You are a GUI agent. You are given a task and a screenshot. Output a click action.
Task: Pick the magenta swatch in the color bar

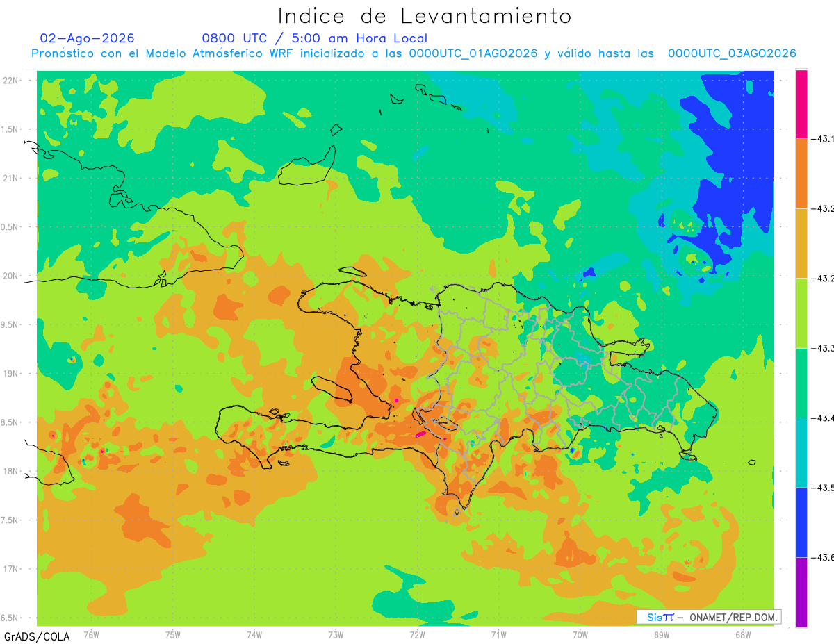pos(801,104)
